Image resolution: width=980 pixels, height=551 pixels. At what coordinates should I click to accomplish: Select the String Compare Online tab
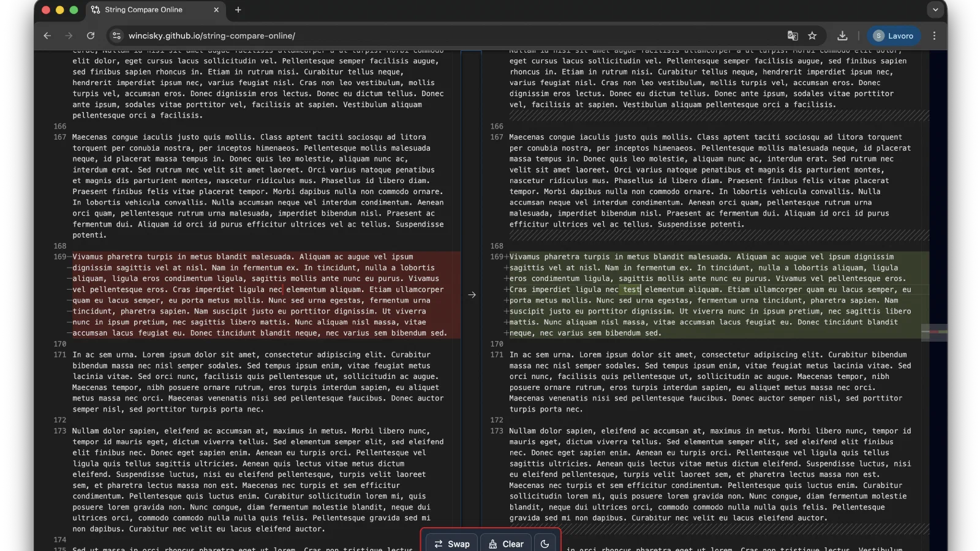(143, 10)
